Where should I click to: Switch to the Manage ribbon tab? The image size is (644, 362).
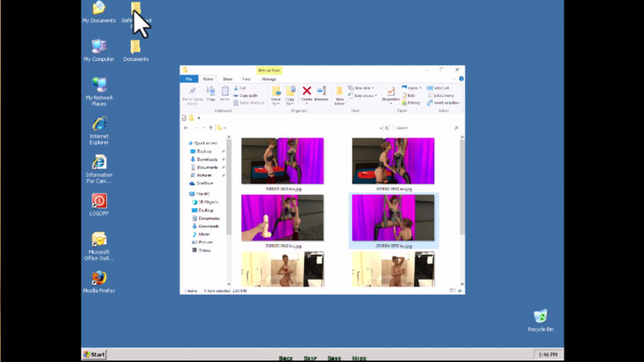coord(269,79)
